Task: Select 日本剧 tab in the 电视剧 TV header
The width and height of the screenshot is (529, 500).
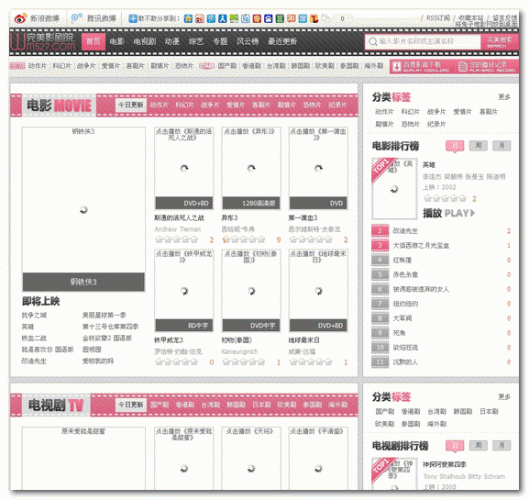Action: [261, 405]
